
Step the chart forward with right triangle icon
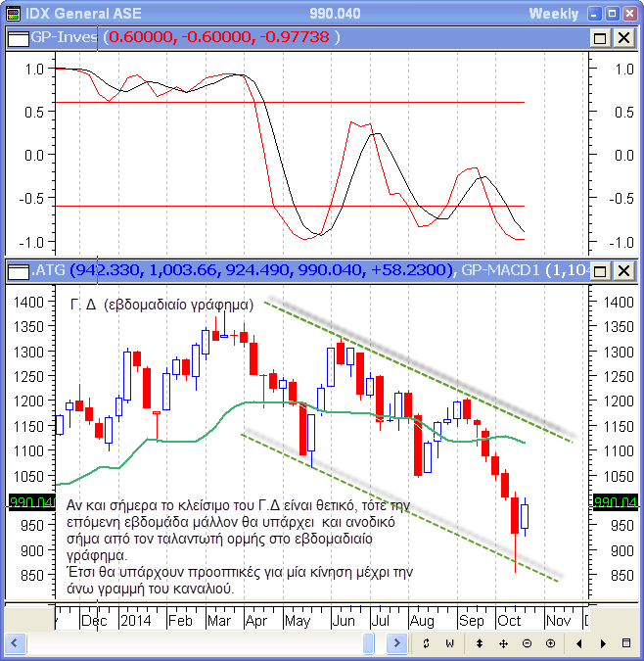(603, 643)
